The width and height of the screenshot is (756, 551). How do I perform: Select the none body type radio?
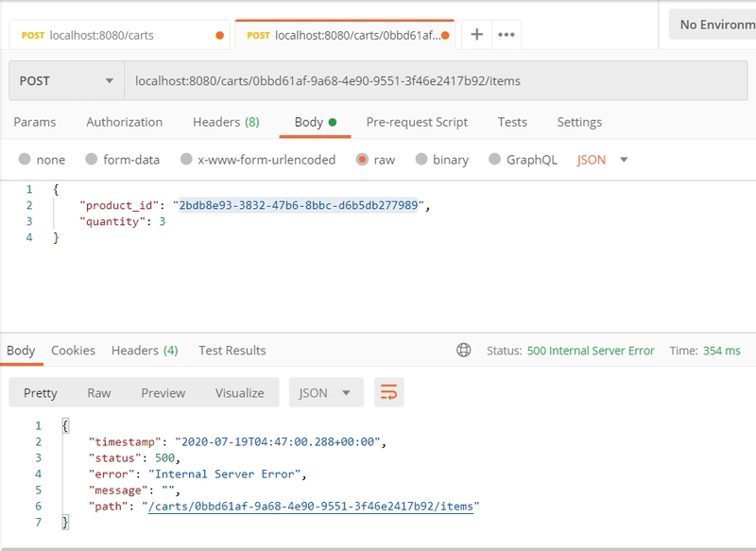coord(25,160)
